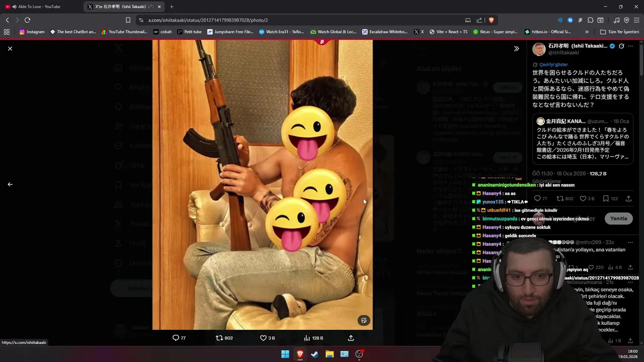Open quoted tweet by 金井真紀 KANA...
This screenshot has height=362, width=644.
pyautogui.click(x=583, y=139)
